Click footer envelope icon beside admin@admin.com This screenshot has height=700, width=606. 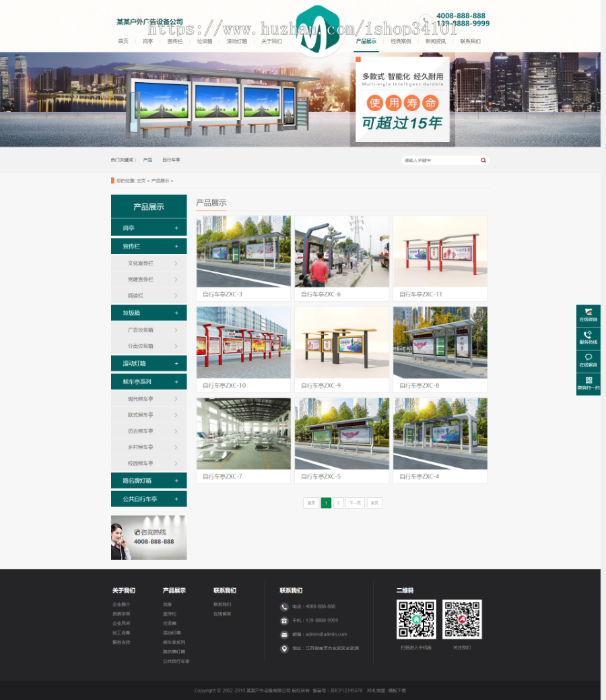coord(284,635)
